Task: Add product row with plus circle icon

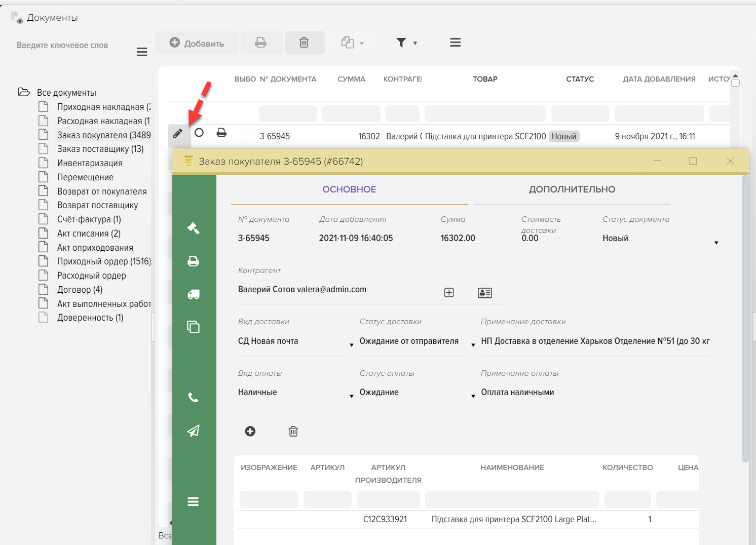Action: 250,431
